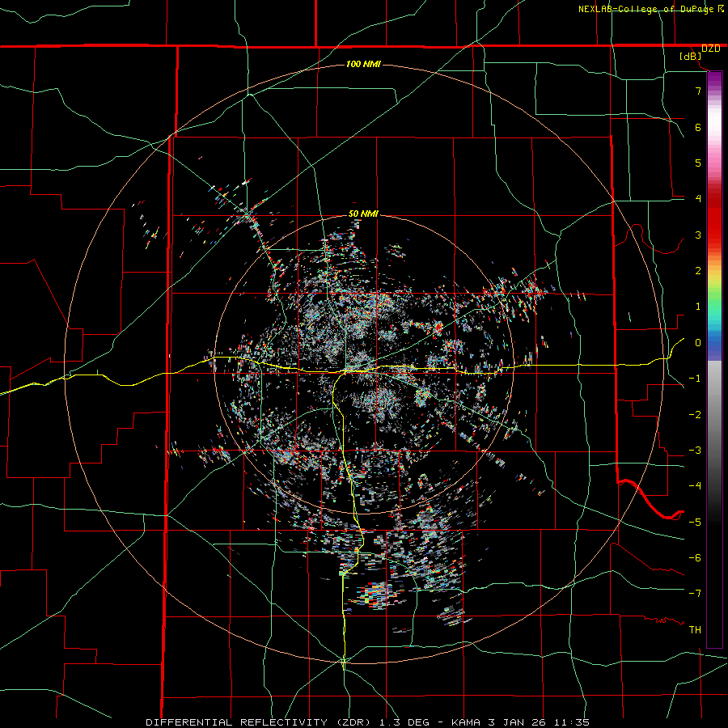Click the 6 value on the dB scale
728x728 pixels.
pyautogui.click(x=698, y=127)
